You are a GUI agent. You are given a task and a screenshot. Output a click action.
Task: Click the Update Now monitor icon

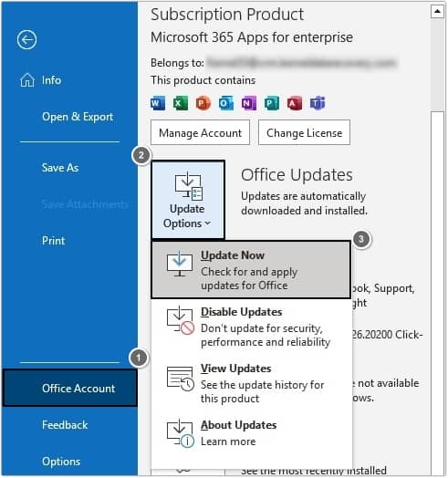coord(180,264)
